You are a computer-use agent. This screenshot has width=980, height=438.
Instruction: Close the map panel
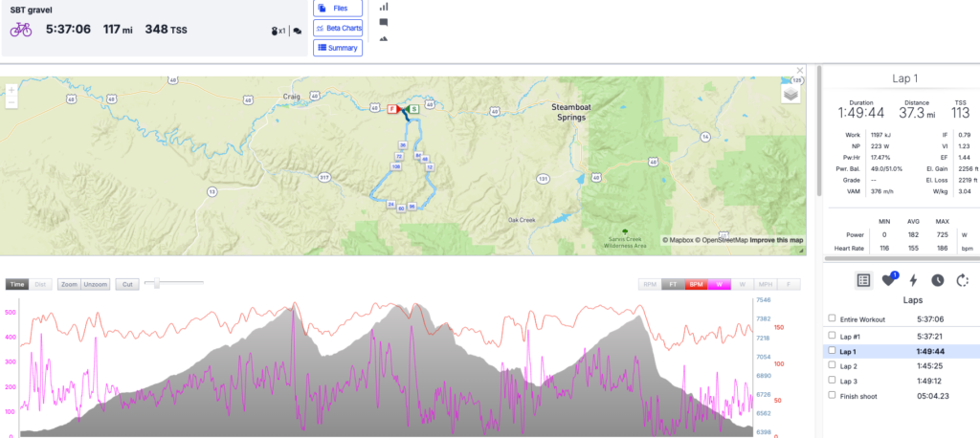[800, 70]
